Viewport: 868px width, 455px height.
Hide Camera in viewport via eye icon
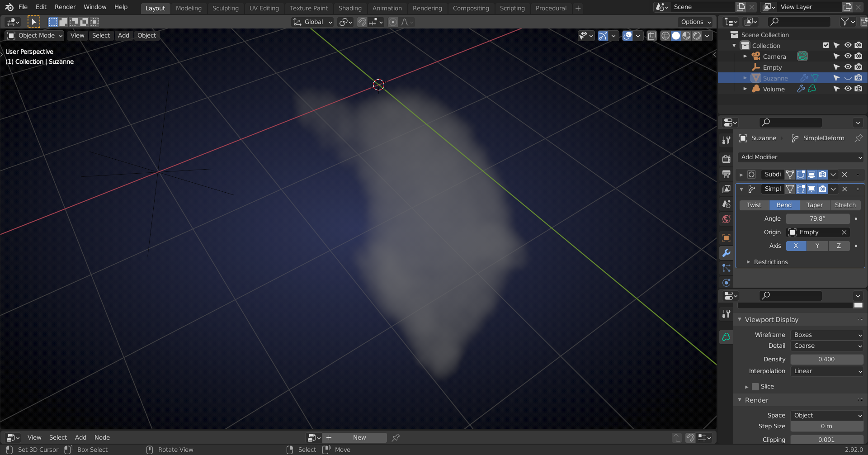pos(848,56)
